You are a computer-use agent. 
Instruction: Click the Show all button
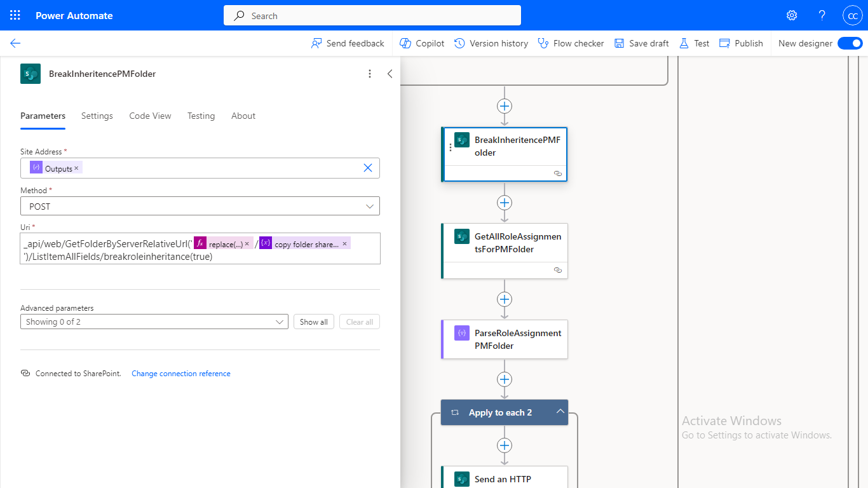click(314, 322)
